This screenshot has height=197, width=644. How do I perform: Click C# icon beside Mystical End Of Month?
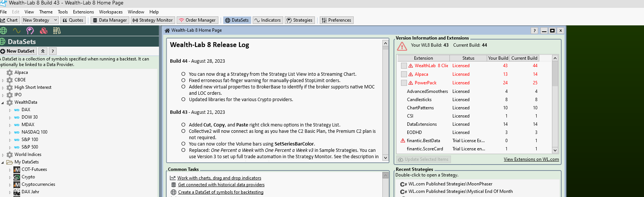(404, 191)
